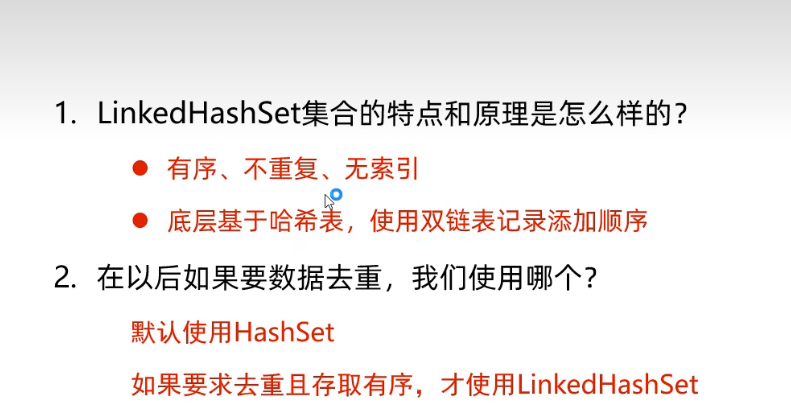Click the blue loading circle near the cursor
The image size is (791, 416).
(336, 194)
